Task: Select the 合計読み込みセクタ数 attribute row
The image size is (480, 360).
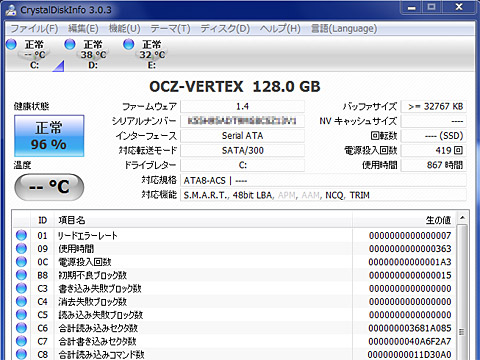Action: click(x=235, y=328)
